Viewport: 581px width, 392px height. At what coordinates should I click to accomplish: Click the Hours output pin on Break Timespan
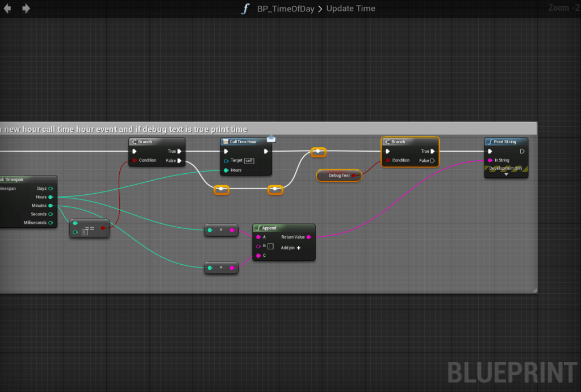pos(51,197)
